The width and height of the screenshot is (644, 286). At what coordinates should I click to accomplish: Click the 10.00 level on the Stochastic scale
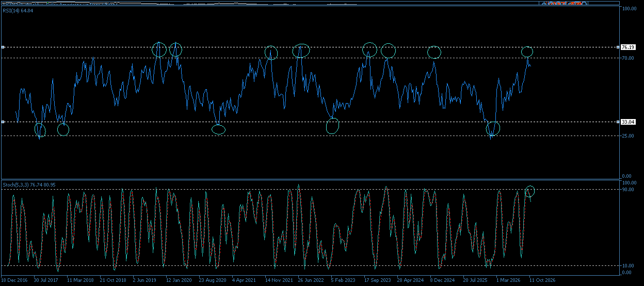(x=627, y=266)
